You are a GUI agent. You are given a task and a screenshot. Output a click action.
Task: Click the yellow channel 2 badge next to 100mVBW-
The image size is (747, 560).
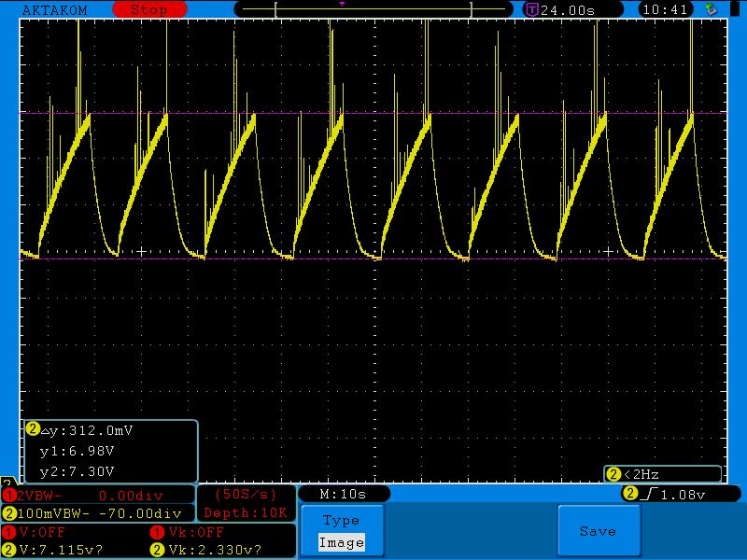point(9,513)
